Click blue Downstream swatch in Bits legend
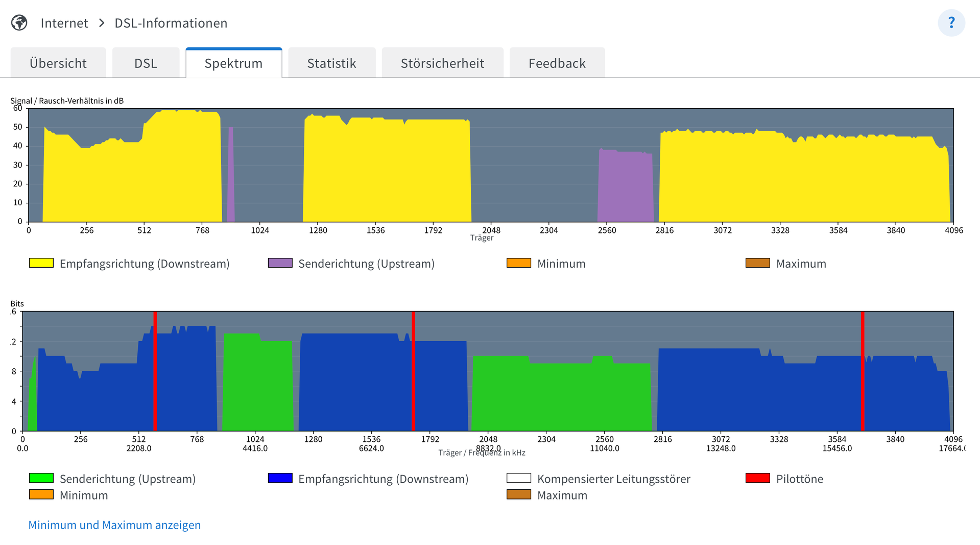 (x=280, y=478)
